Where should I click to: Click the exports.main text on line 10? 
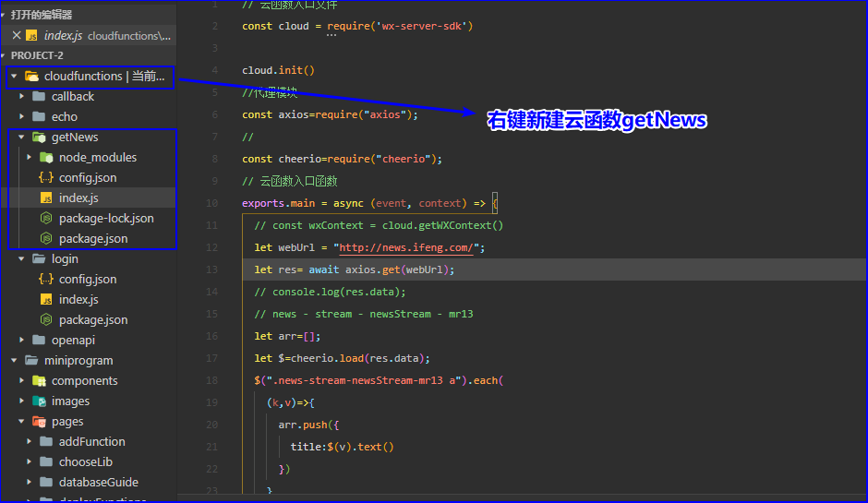pyautogui.click(x=279, y=203)
